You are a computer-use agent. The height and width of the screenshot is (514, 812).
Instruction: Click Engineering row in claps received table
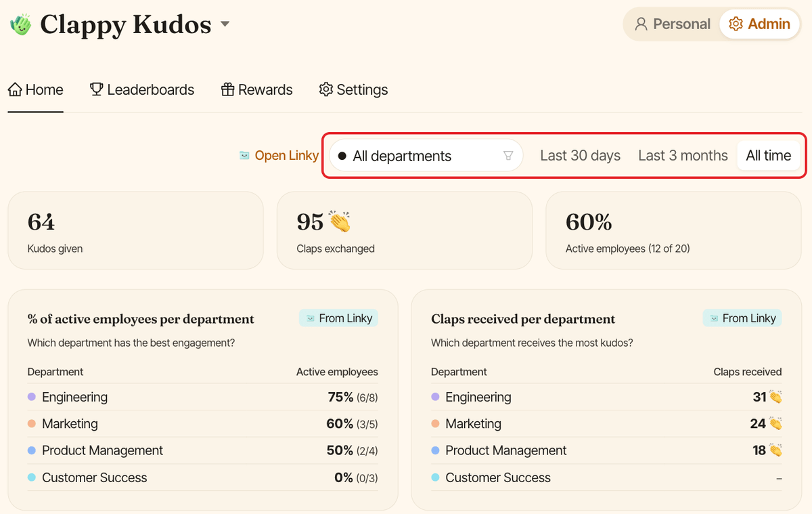606,398
